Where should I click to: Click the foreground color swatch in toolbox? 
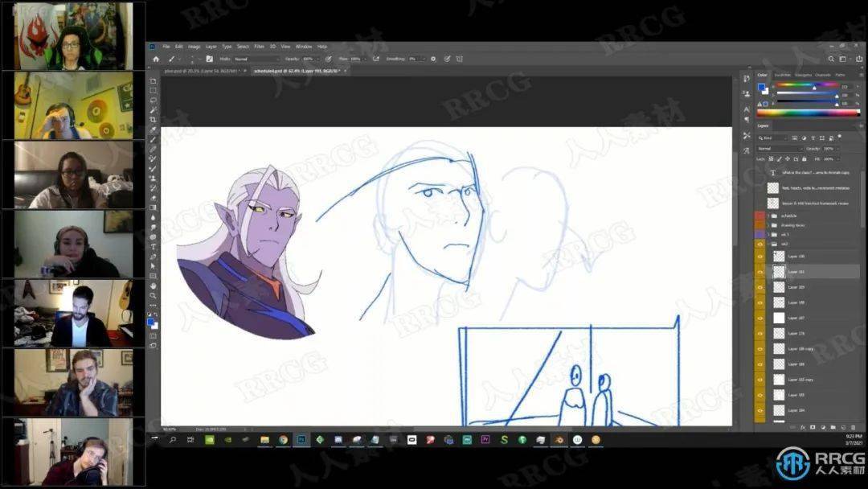tap(150, 322)
